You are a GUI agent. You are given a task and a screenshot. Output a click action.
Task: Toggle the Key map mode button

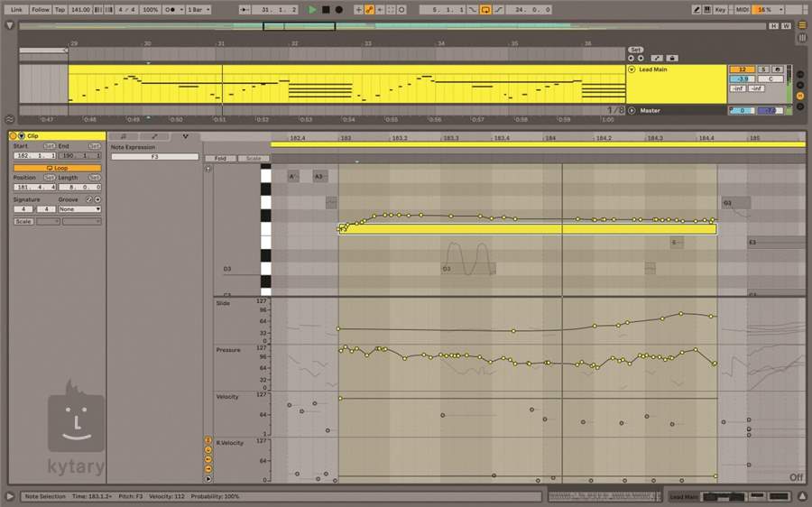point(720,9)
